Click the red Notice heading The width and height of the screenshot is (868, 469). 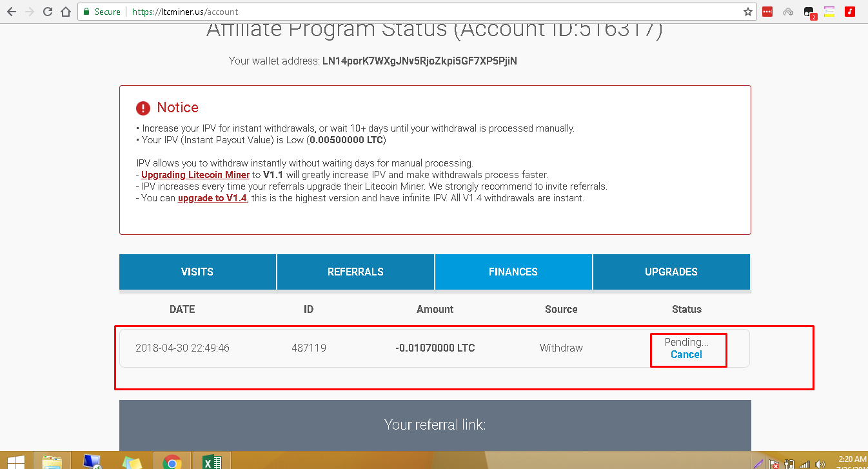(x=178, y=107)
